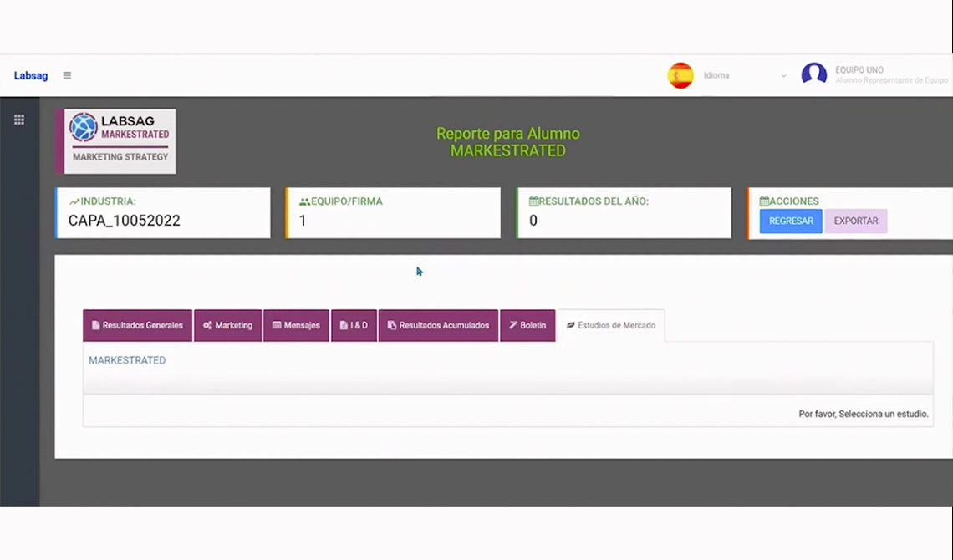Click the Spain flag language icon
The height and width of the screenshot is (560, 953).
[x=680, y=76]
